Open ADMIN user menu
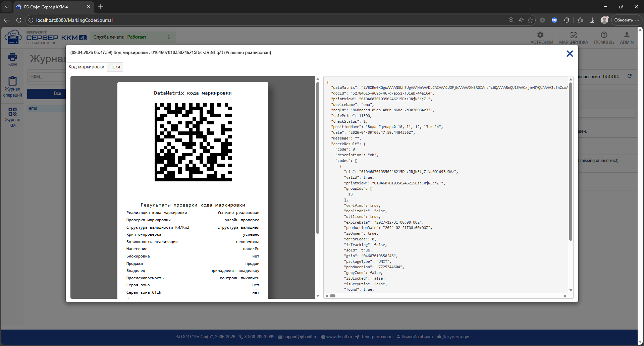This screenshot has height=346, width=644. (x=627, y=38)
